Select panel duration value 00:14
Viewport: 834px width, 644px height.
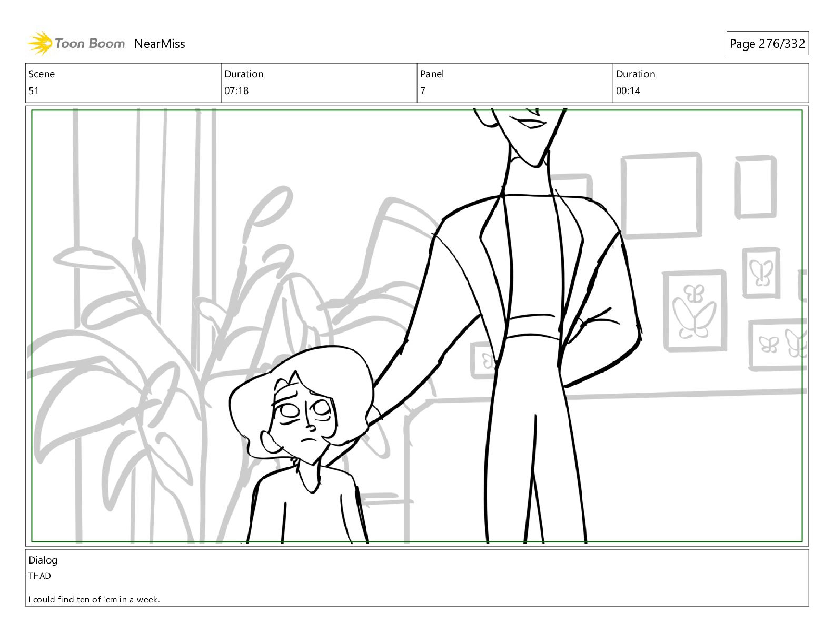pyautogui.click(x=628, y=90)
